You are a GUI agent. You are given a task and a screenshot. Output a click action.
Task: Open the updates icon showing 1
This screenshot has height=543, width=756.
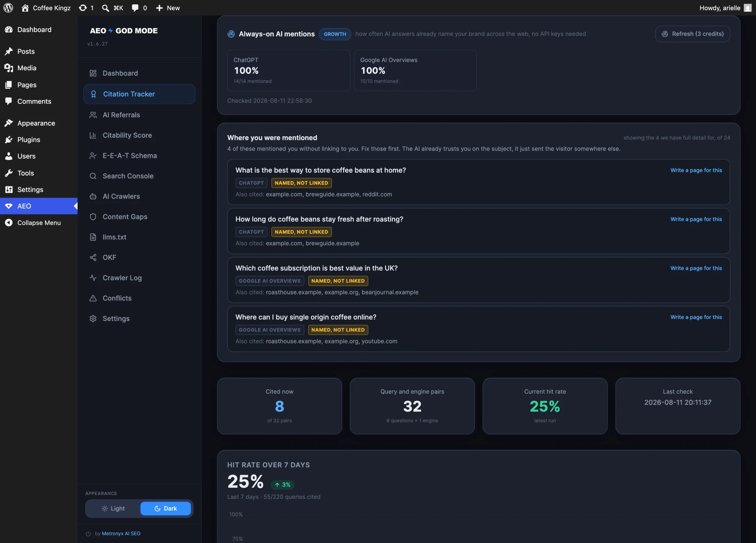pos(83,8)
